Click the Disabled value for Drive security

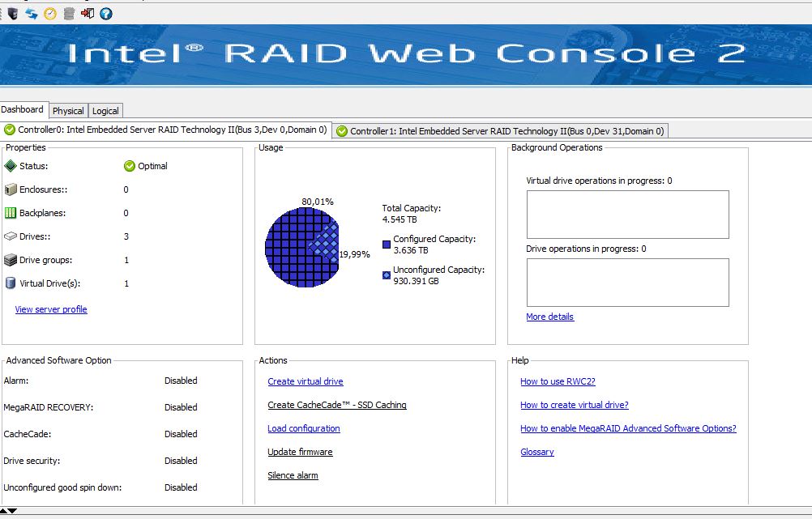pyautogui.click(x=181, y=461)
